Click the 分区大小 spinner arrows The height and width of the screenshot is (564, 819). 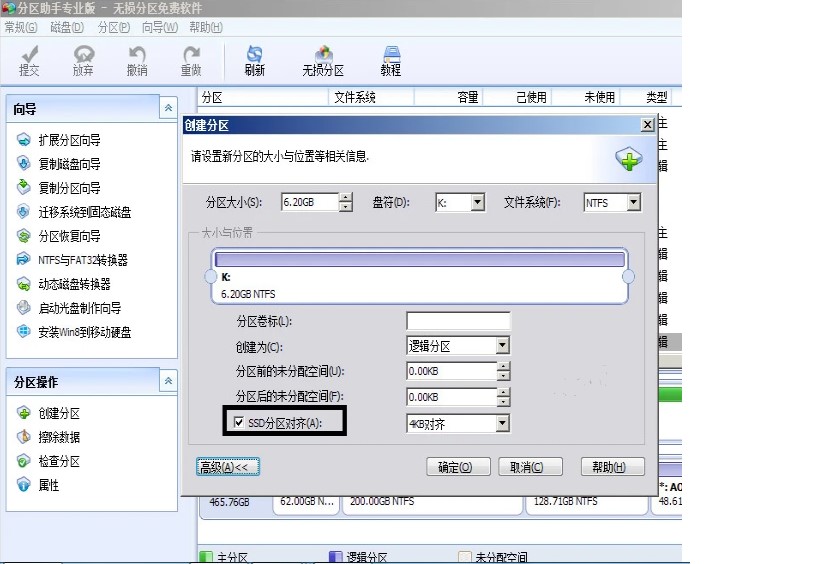[345, 202]
